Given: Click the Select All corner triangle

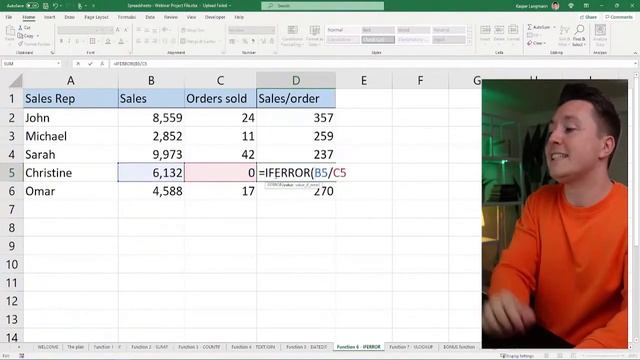Looking at the screenshot, I should (15, 80).
